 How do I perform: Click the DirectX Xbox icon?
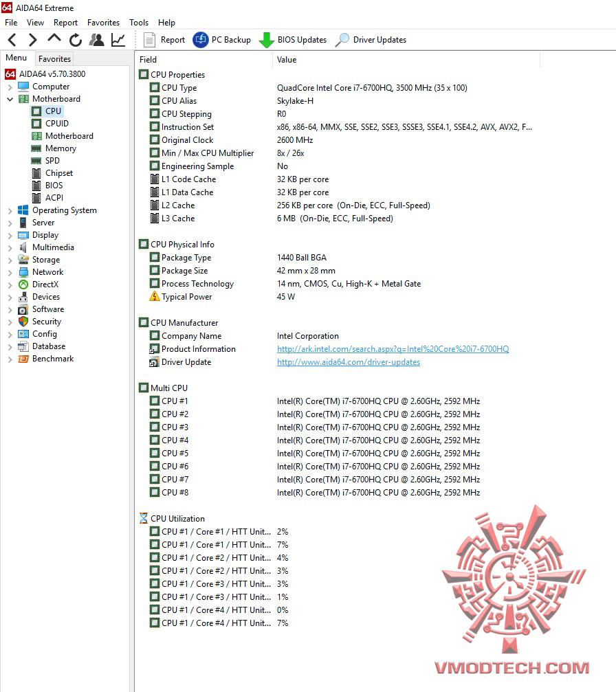point(23,284)
